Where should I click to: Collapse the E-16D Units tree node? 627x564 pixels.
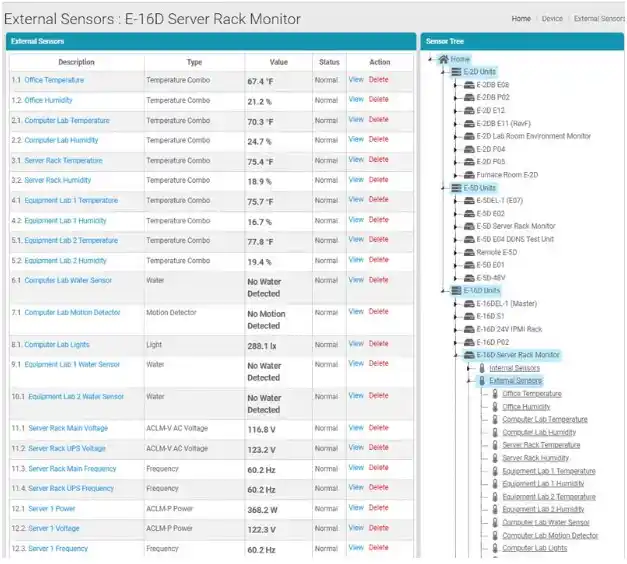pyautogui.click(x=444, y=290)
